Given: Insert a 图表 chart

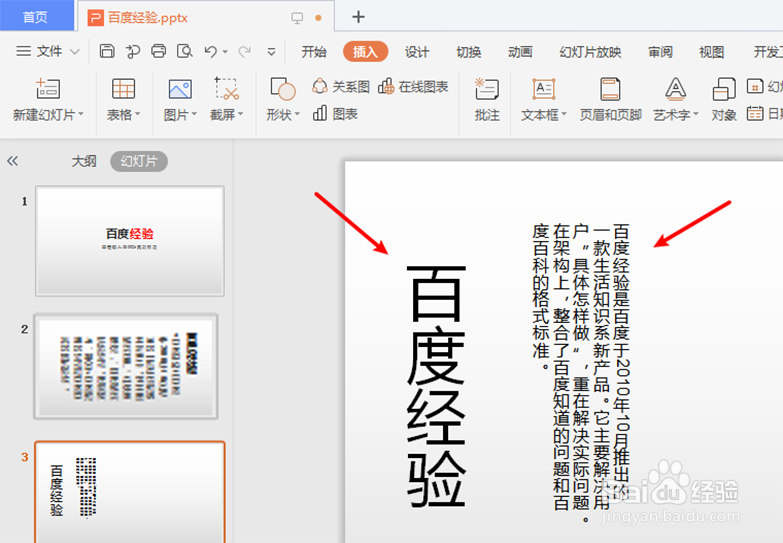Looking at the screenshot, I should coord(335,114).
